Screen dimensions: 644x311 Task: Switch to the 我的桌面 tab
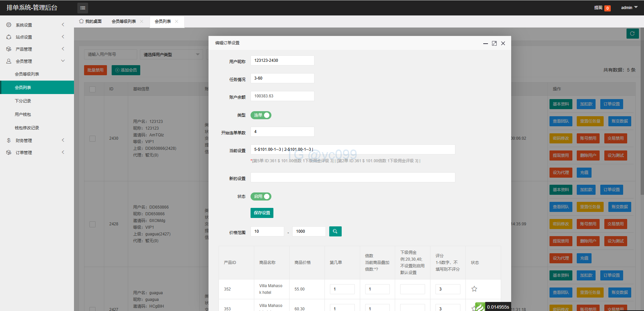coord(90,21)
